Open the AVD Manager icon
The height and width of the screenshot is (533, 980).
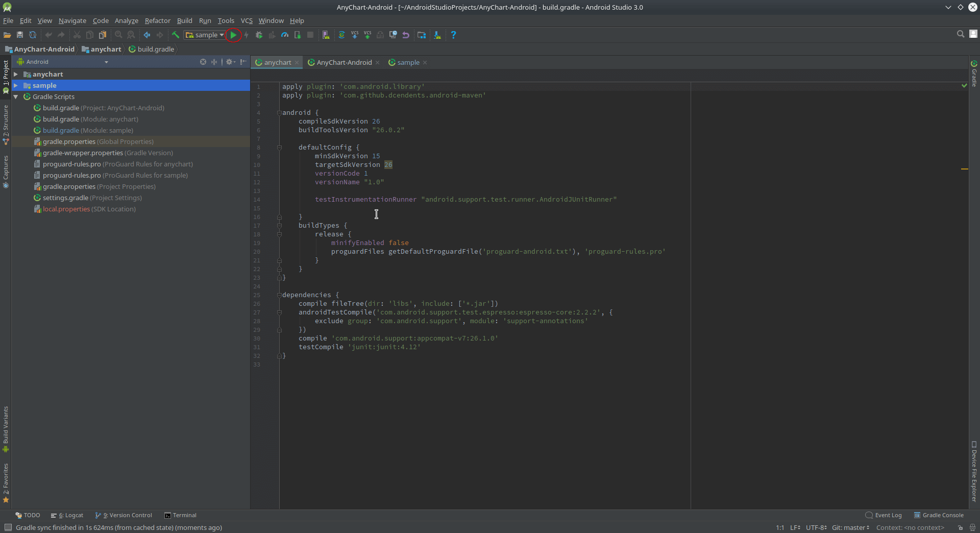(326, 35)
